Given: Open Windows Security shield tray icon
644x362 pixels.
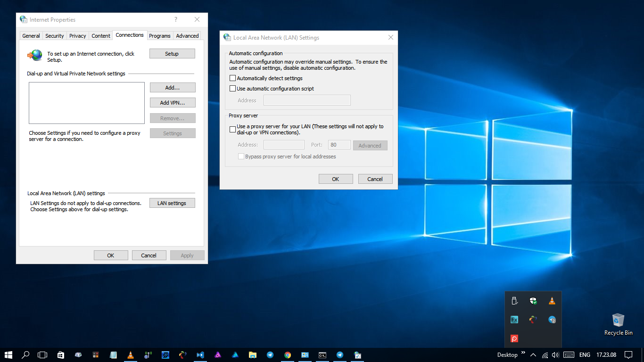Looking at the screenshot, I should point(533,301).
